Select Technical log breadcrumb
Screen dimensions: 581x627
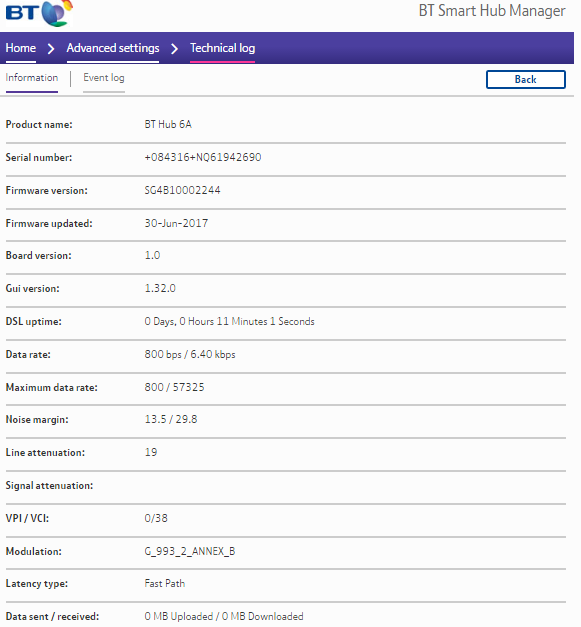[222, 48]
